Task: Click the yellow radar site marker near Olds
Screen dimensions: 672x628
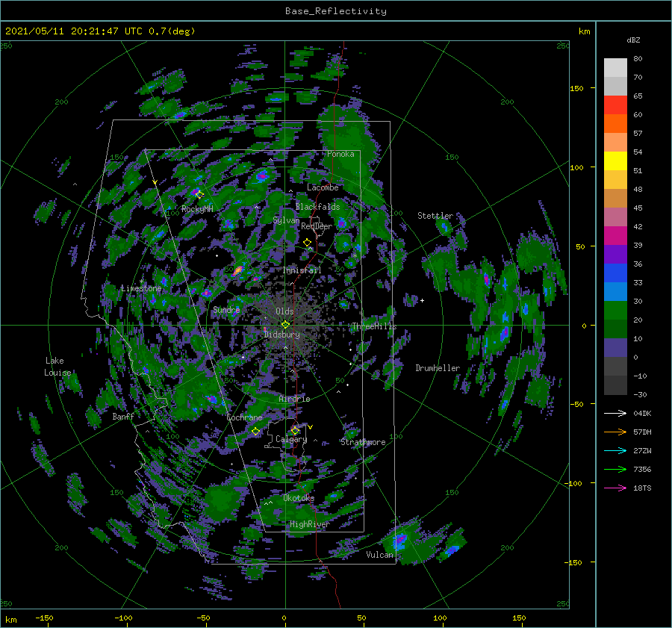Action: click(x=285, y=325)
